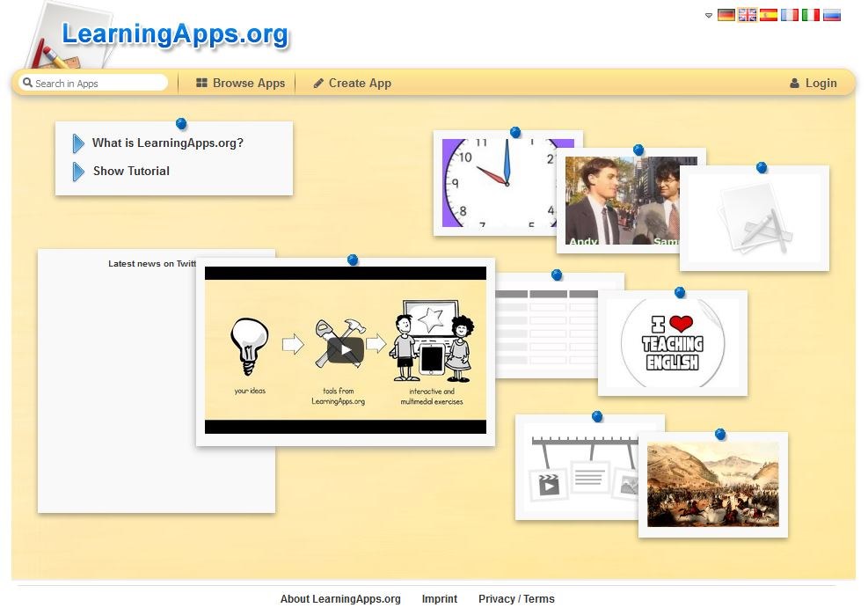Screen dimensions: 868x615
Task: Open the "I love Teaching English" thumbnail
Action: pyautogui.click(x=672, y=342)
